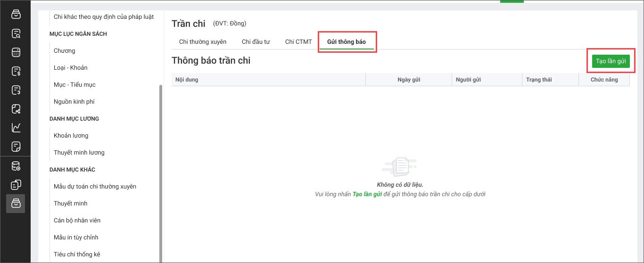Select Khoản lương under Danh mục lương

[x=71, y=136]
